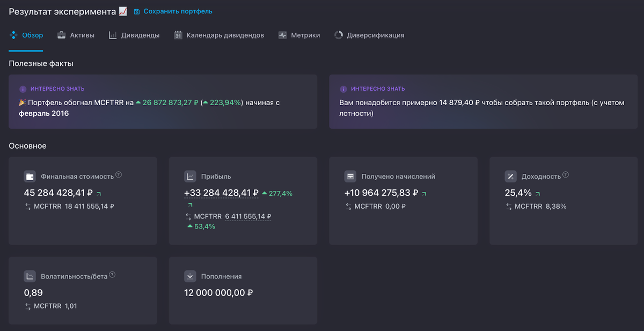This screenshot has width=644, height=331.
Task: Click the underlined MCFTRR profit 6 411 555,14 ₽
Action: (247, 217)
